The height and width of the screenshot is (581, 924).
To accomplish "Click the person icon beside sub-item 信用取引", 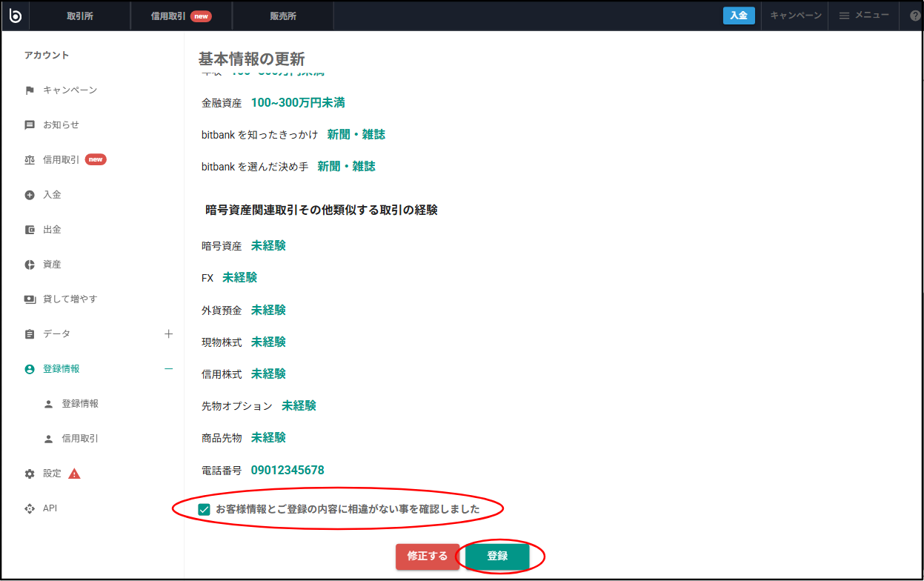I will click(49, 439).
